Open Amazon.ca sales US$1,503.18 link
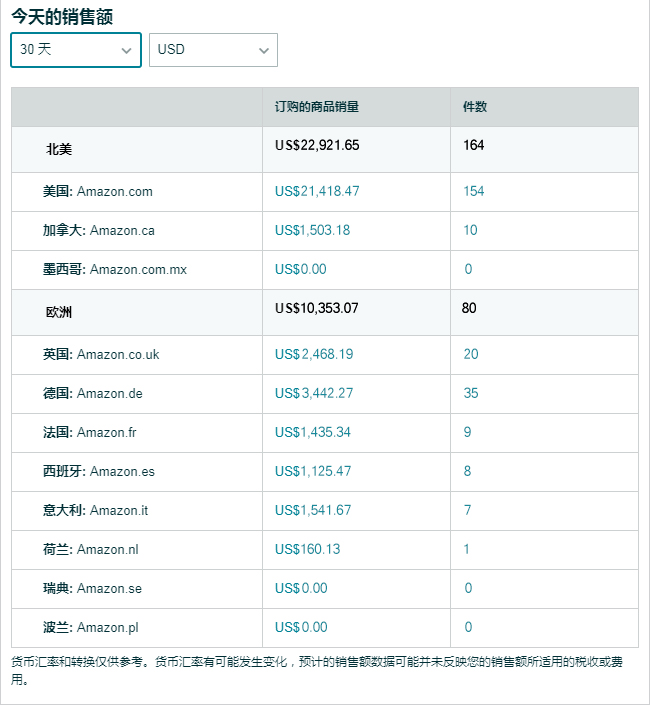650x706 pixels. (312, 230)
